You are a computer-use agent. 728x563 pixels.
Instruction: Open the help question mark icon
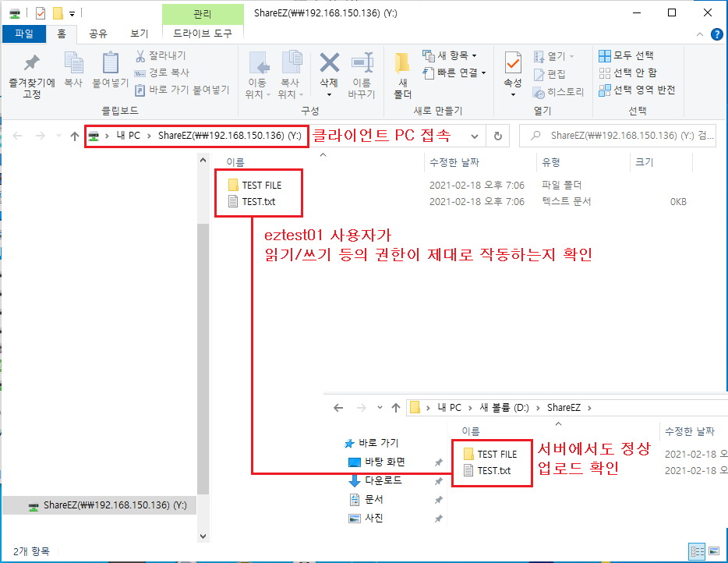click(x=717, y=34)
